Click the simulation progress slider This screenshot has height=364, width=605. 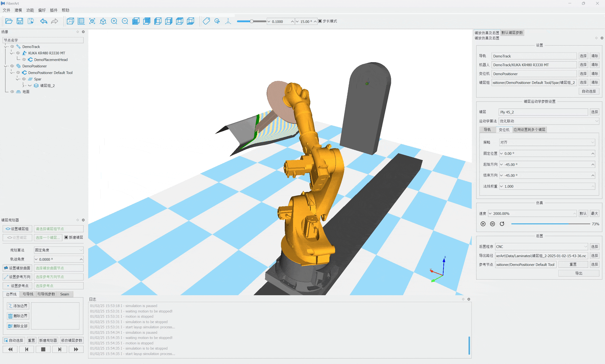(550, 224)
